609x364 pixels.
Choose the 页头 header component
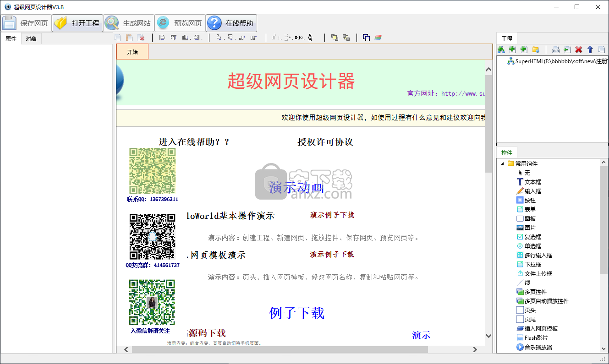[x=526, y=310]
